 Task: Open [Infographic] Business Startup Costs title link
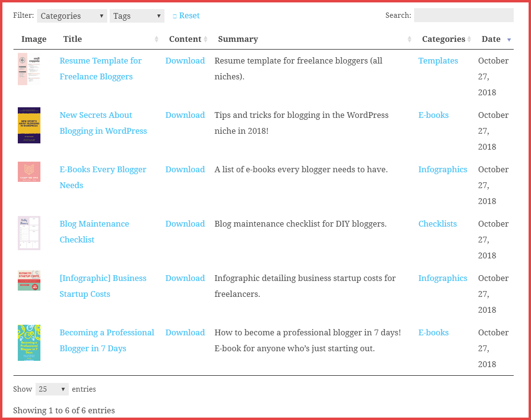103,286
